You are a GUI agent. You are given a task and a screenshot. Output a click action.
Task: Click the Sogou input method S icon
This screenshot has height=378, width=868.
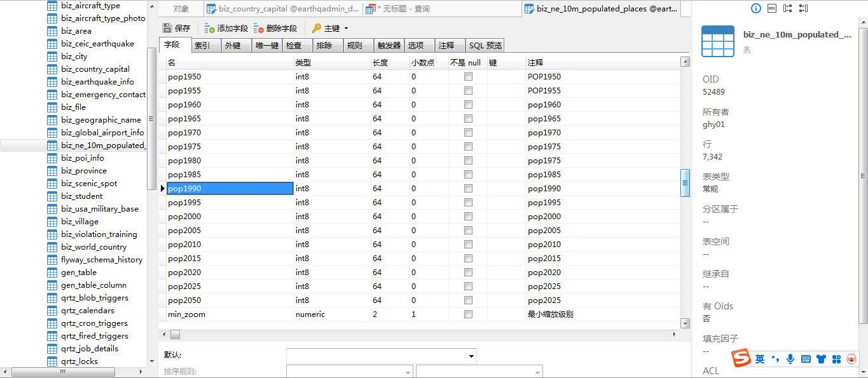(x=740, y=358)
